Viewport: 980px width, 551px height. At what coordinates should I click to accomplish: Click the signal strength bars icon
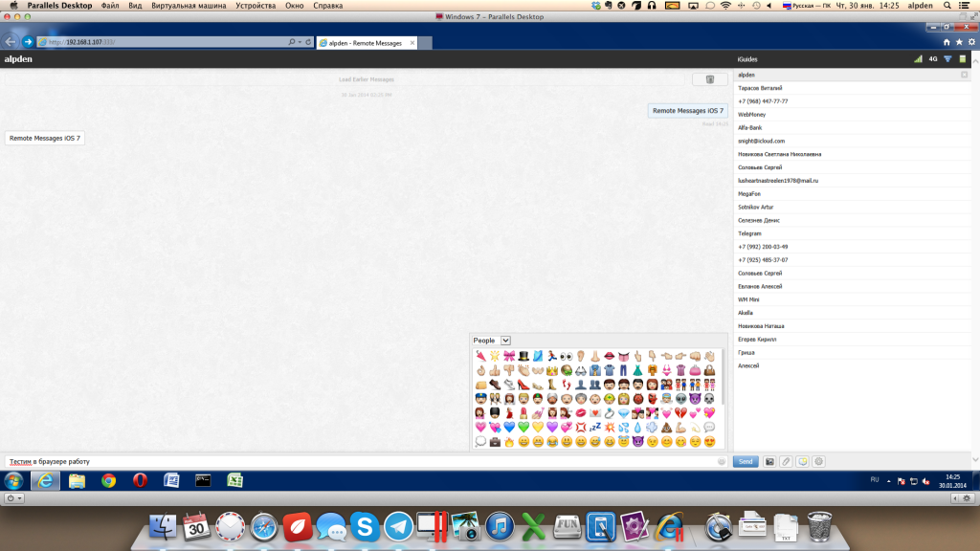[918, 59]
